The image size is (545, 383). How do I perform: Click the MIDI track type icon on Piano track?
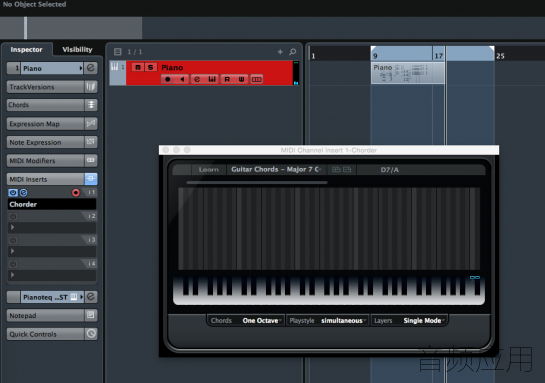(114, 66)
